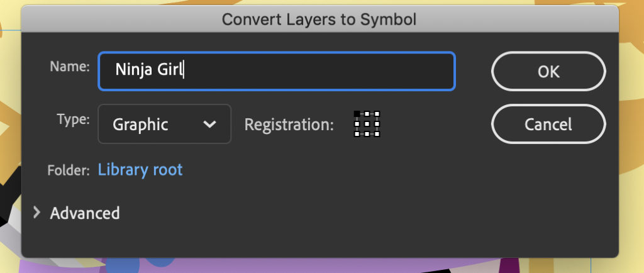Set registration point to middle-right
644x273 pixels.
(x=377, y=123)
